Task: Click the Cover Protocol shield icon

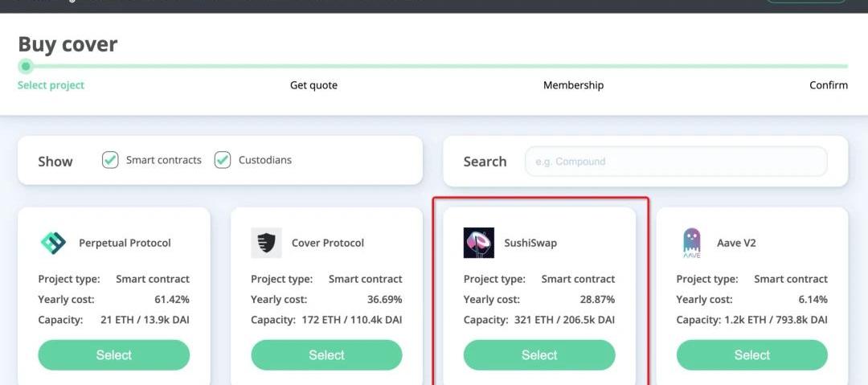Action: (266, 243)
